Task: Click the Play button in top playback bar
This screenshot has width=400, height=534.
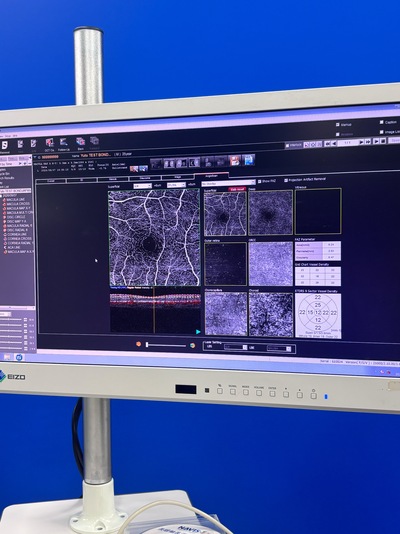Action: point(377,141)
